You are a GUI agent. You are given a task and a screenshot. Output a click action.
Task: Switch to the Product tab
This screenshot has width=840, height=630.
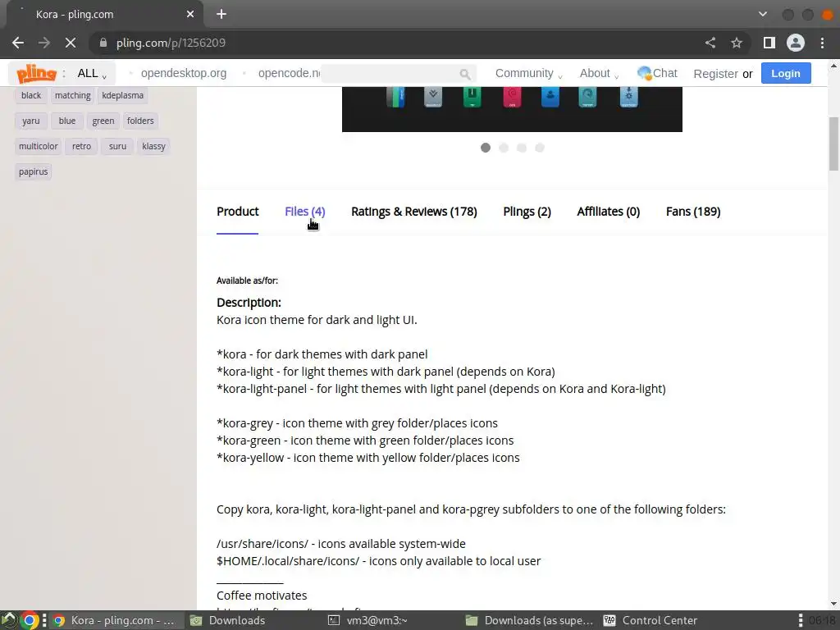[x=237, y=212]
